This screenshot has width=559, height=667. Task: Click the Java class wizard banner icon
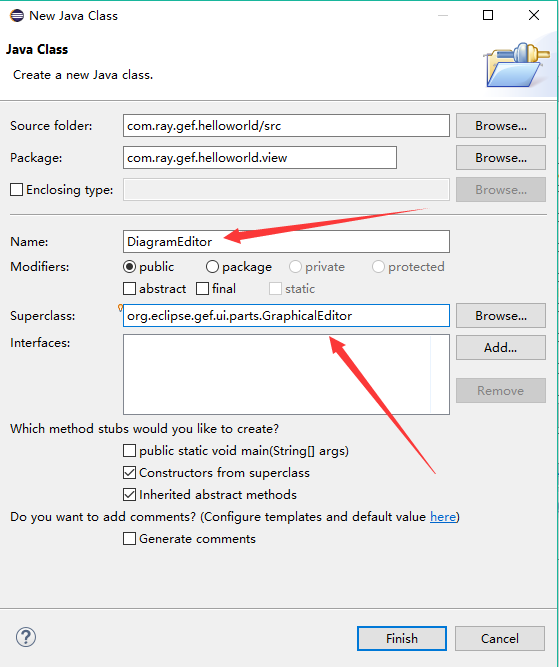518,64
